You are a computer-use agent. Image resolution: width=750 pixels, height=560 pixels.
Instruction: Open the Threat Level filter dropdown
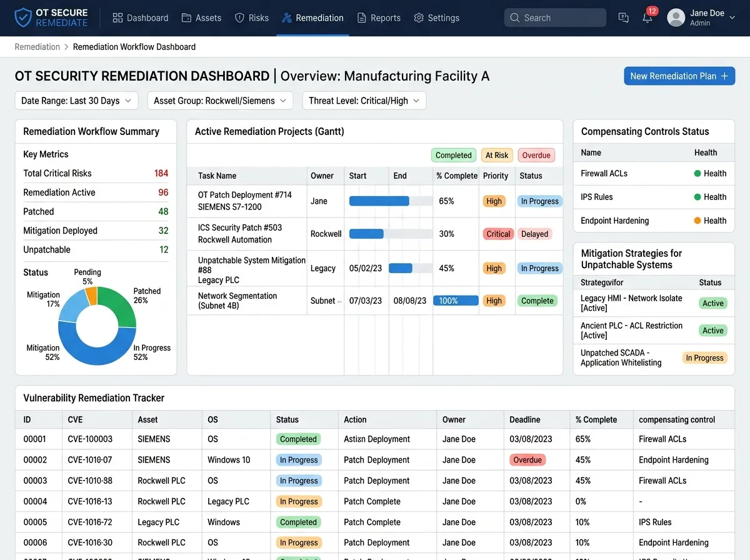point(364,101)
